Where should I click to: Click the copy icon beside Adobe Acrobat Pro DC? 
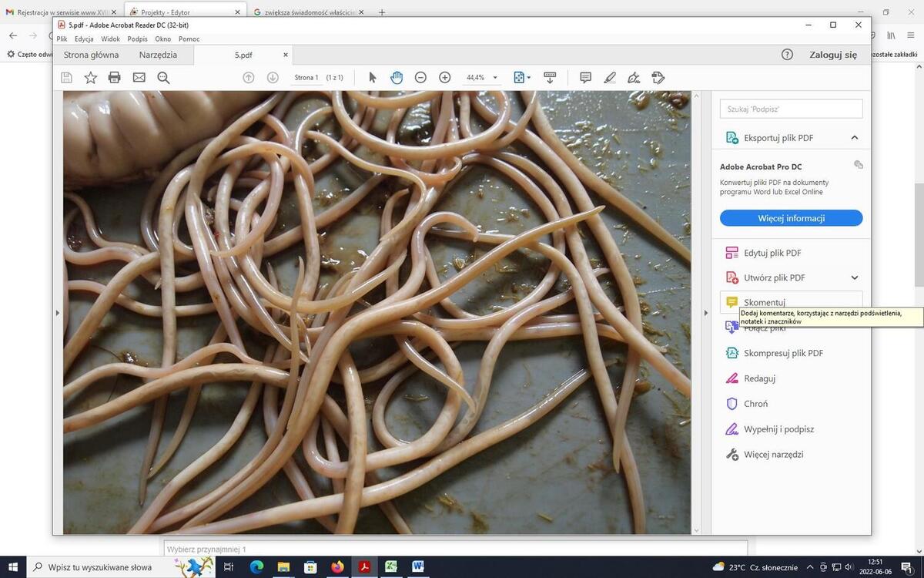click(858, 165)
